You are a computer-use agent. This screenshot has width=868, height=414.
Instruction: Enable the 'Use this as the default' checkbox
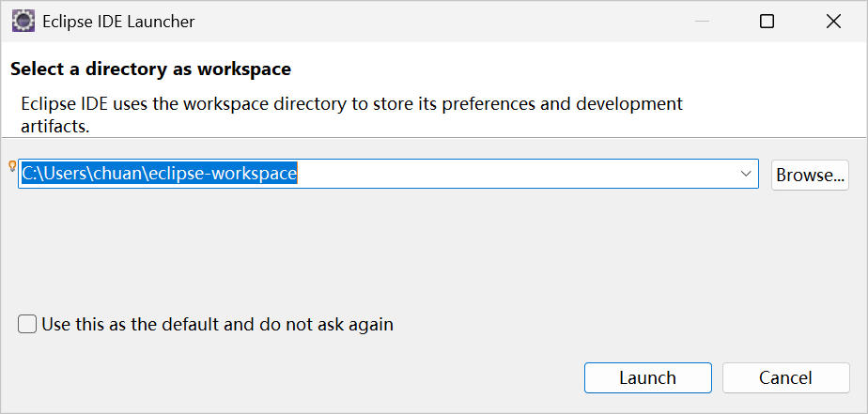pos(27,324)
